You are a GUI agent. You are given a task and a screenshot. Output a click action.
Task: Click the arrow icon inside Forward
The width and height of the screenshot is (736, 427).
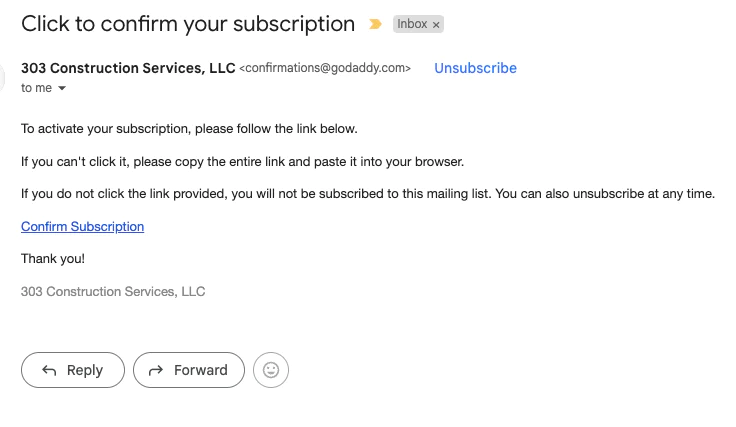tap(156, 370)
